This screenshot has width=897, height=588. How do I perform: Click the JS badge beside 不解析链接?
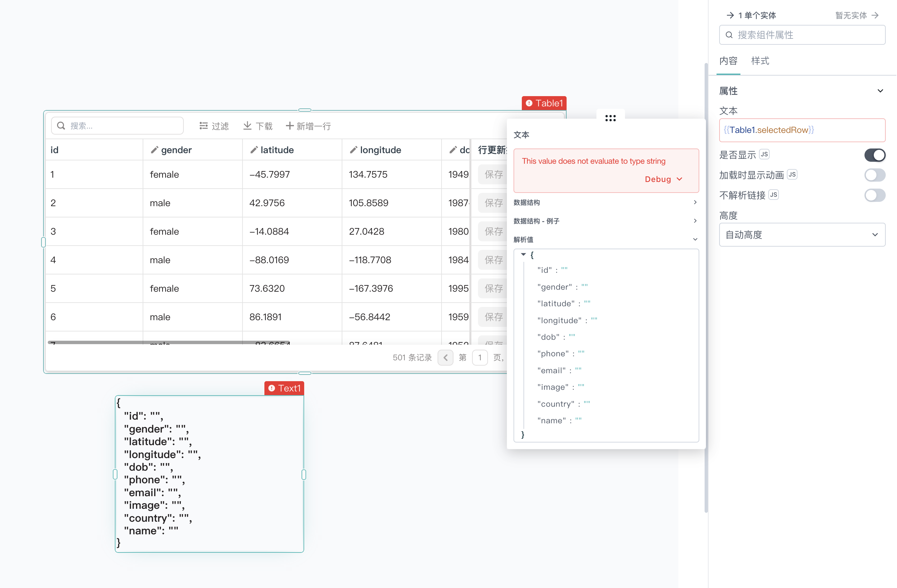pyautogui.click(x=774, y=195)
